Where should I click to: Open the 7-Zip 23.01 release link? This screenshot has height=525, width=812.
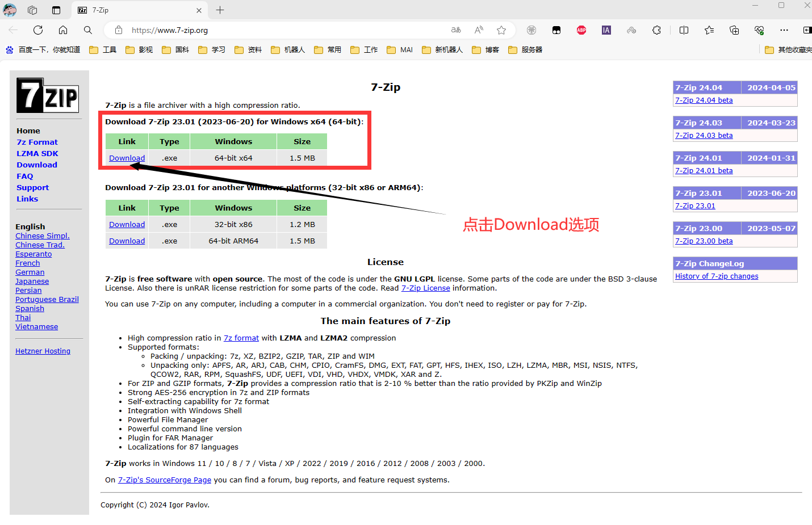click(x=696, y=206)
